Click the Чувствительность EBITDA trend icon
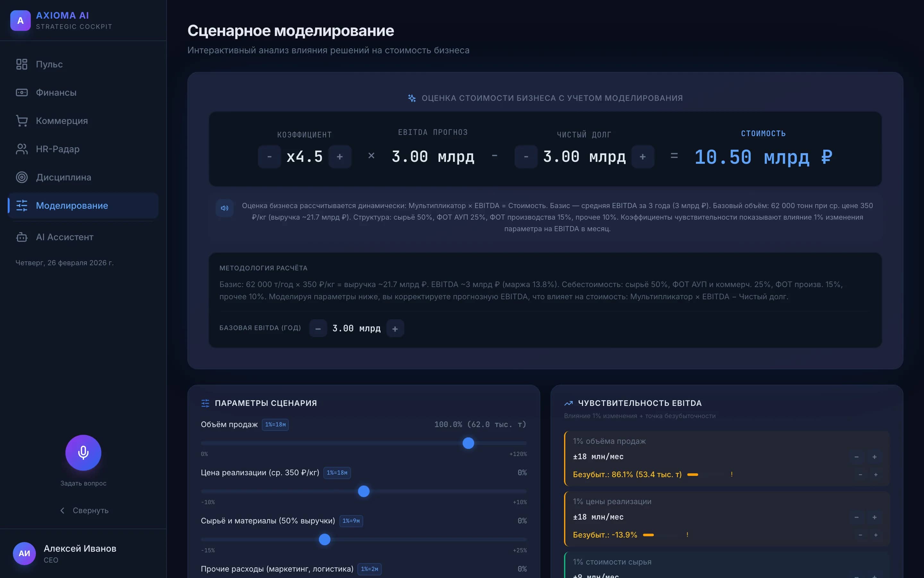The height and width of the screenshot is (578, 924). point(569,403)
